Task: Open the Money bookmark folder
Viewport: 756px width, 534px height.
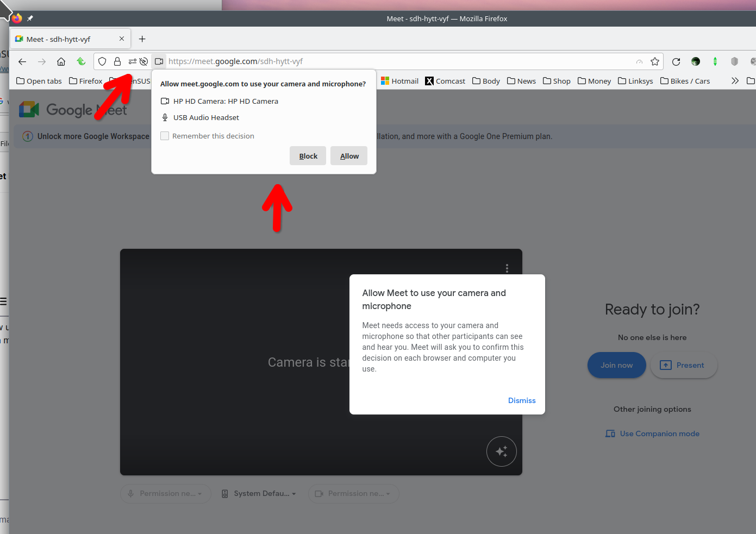Action: click(594, 81)
